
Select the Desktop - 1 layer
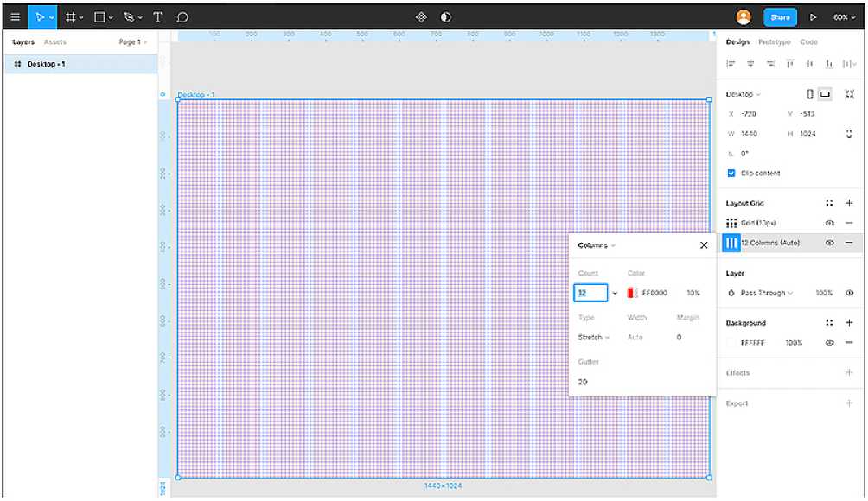(x=80, y=64)
